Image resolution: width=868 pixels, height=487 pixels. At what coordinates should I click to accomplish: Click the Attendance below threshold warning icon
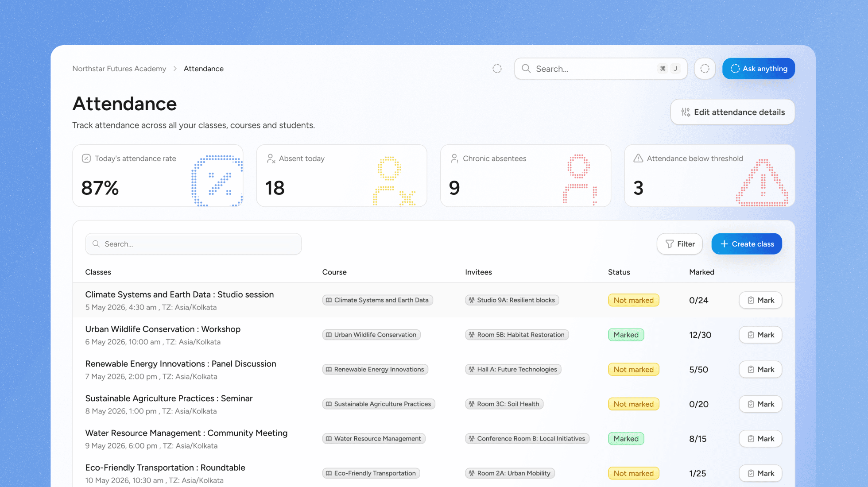tap(638, 158)
